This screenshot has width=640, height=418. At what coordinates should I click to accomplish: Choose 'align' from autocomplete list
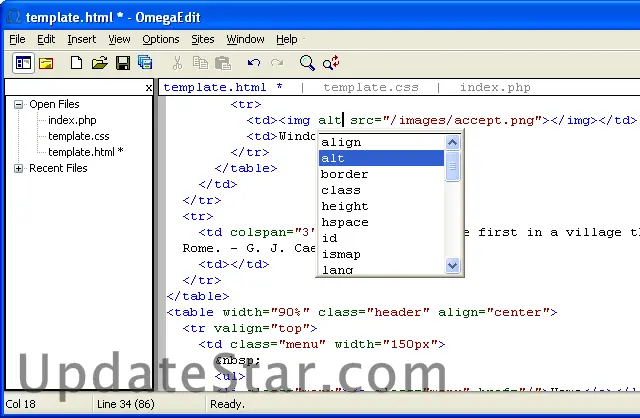[381, 142]
